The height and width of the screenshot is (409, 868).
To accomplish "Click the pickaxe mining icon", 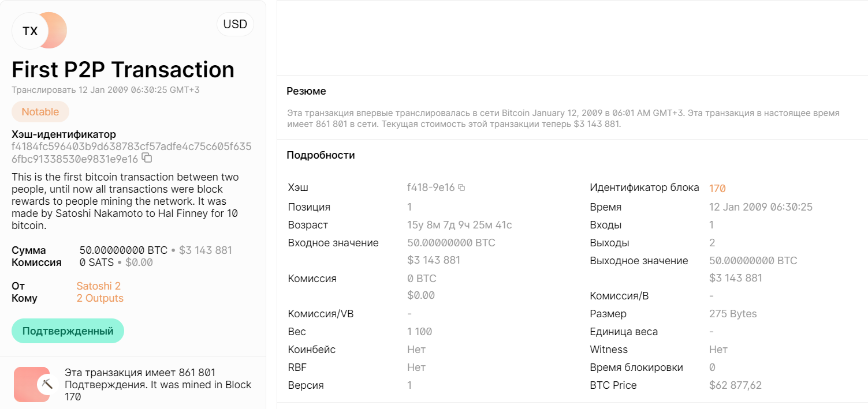I will click(47, 384).
